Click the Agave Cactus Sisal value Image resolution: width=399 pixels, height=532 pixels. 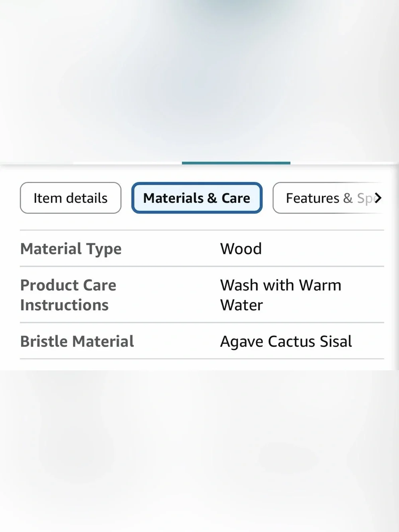pos(286,342)
